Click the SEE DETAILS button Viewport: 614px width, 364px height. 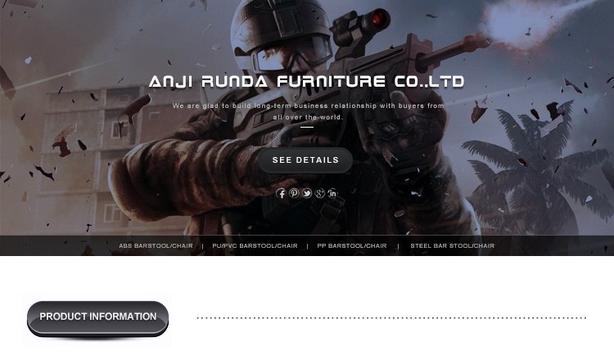point(305,160)
